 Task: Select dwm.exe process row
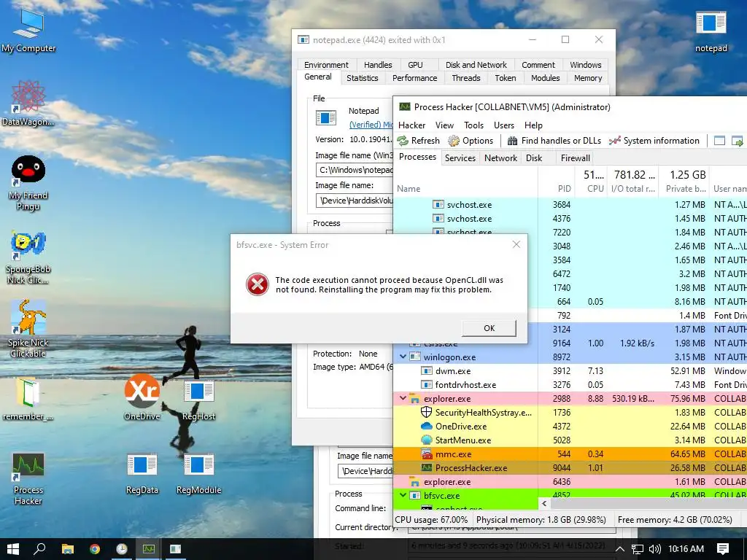tap(570, 371)
